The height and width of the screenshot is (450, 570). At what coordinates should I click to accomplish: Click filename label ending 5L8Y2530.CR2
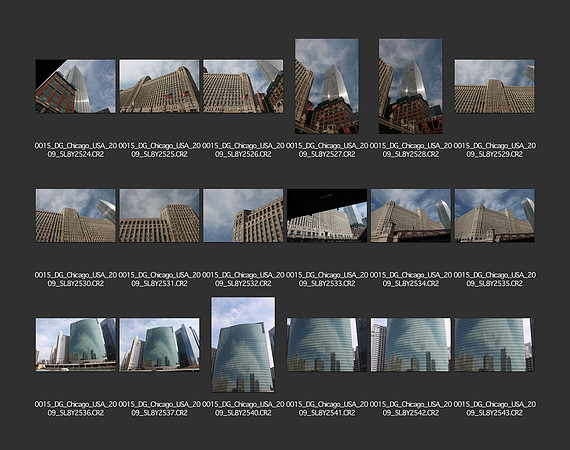click(x=76, y=279)
